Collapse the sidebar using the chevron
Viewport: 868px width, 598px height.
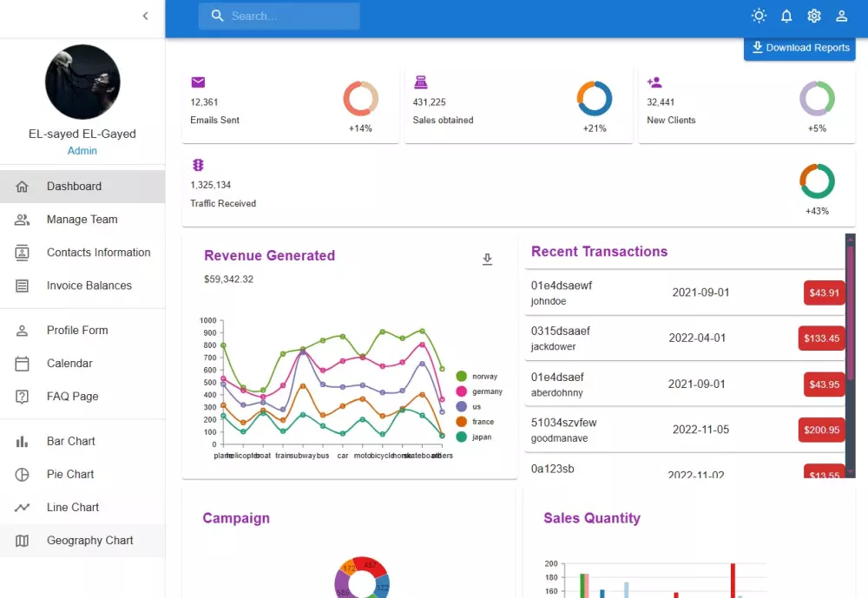coord(145,16)
